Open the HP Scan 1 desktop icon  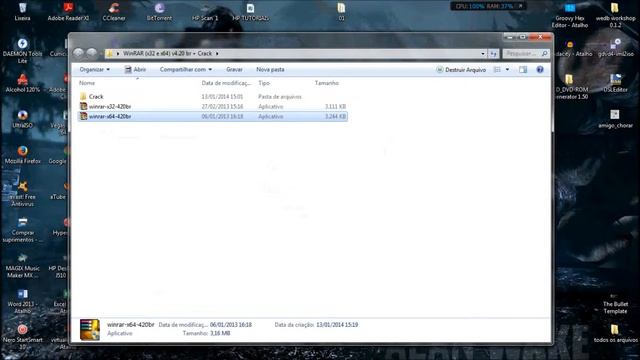click(x=205, y=11)
